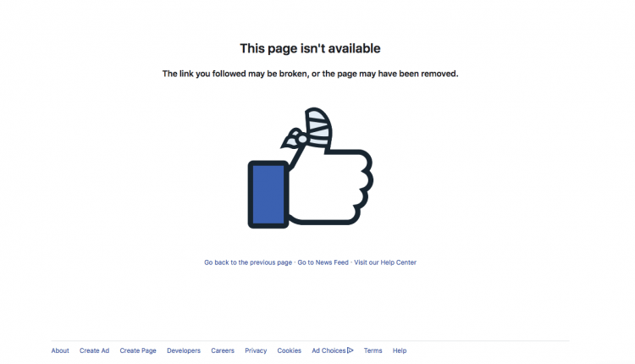Open the Careers footer link
The width and height of the screenshot is (635, 364).
click(223, 350)
